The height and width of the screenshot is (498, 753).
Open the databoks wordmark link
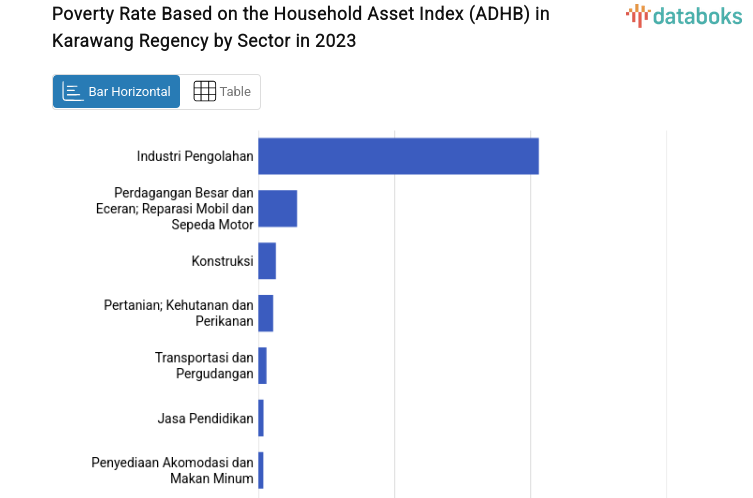pyautogui.click(x=697, y=15)
